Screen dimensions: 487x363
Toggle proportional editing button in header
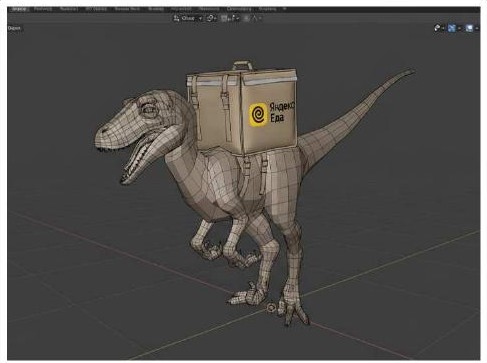click(246, 18)
